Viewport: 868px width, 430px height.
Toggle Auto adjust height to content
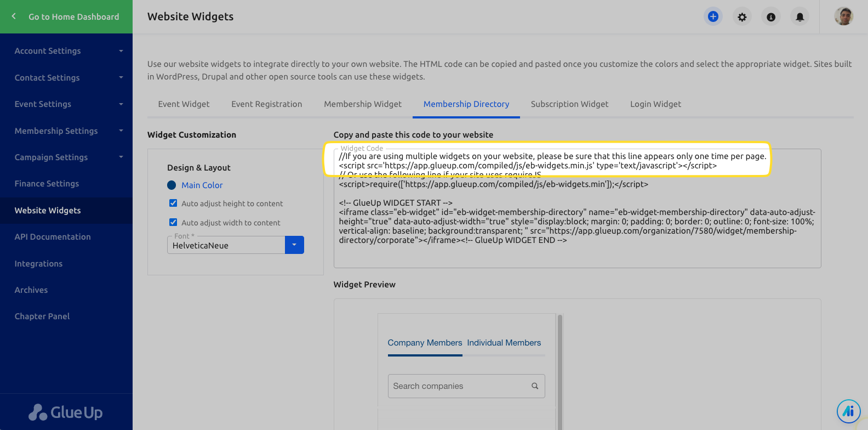173,203
